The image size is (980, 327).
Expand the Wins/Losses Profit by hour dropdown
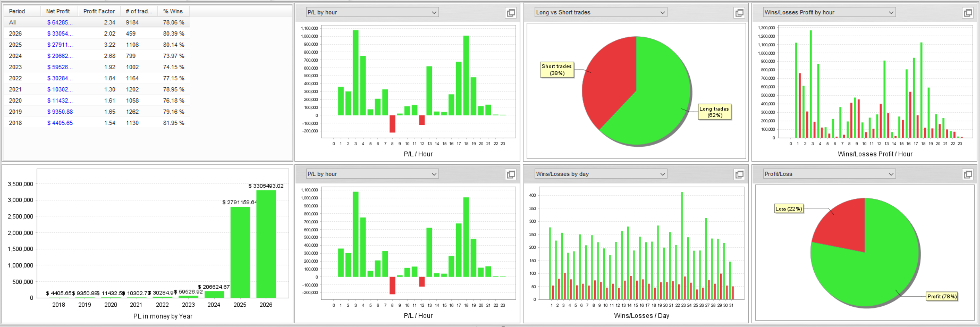coord(829,12)
